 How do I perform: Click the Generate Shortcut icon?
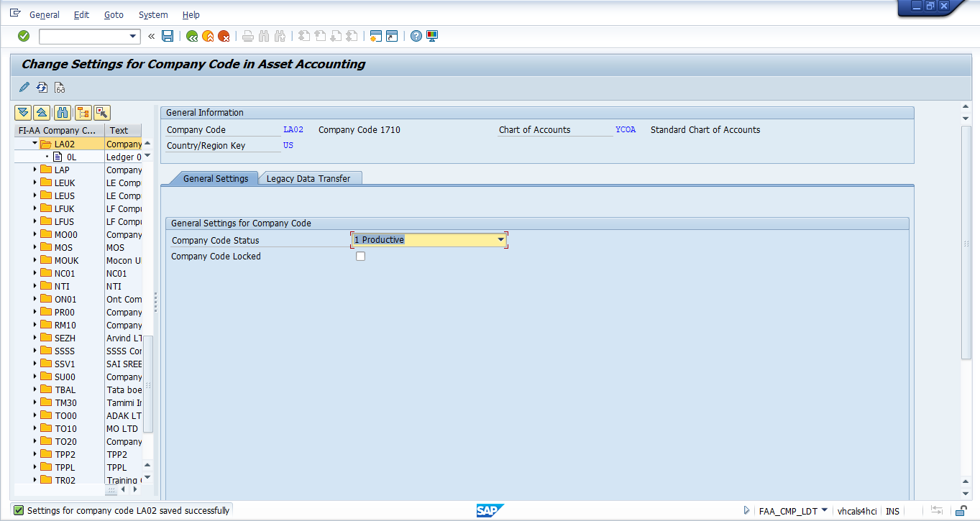(x=392, y=36)
